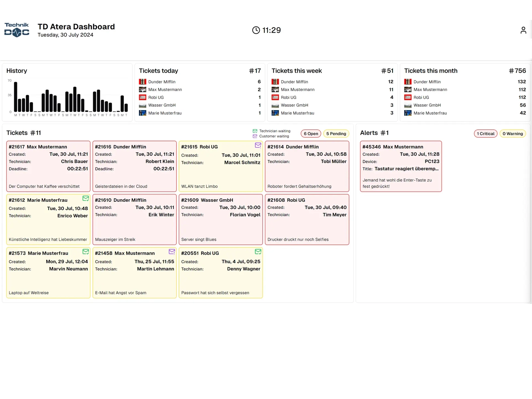The width and height of the screenshot is (532, 399).
Task: Click the technician waiting icon on ticket #21612
Action: [x=85, y=199]
